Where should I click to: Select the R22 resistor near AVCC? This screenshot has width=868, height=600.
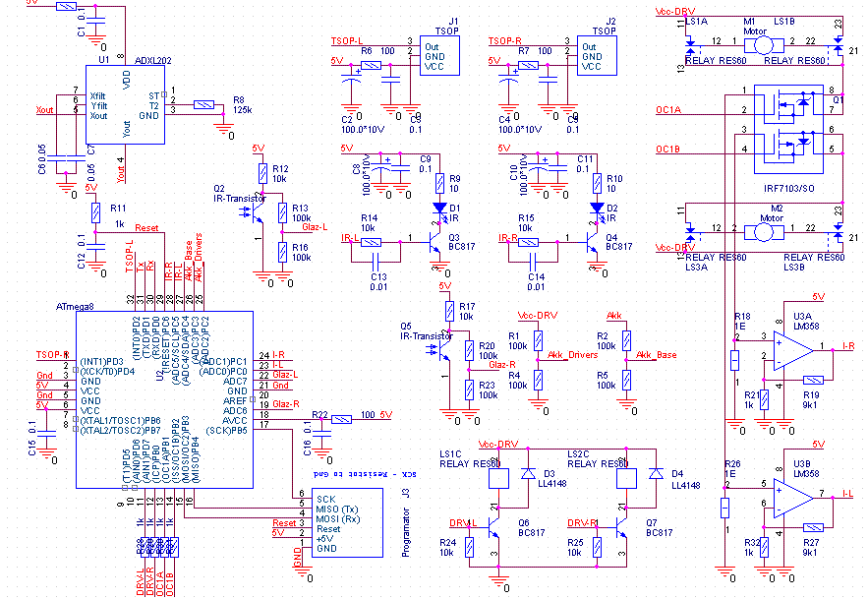click(x=341, y=419)
